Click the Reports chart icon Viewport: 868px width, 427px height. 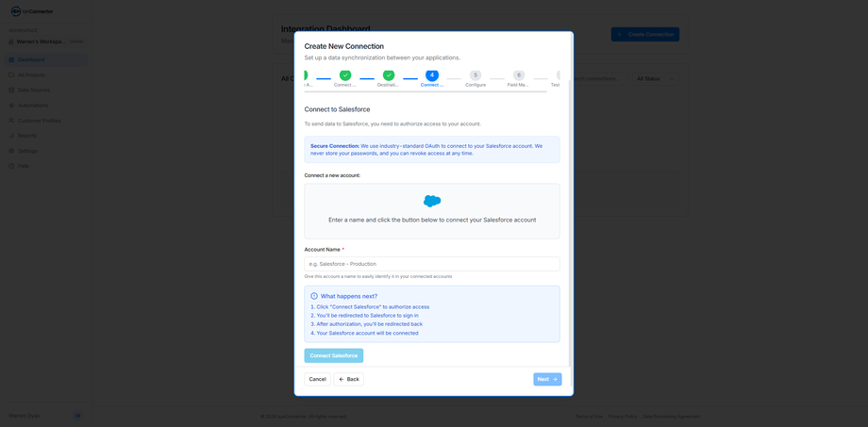[11, 136]
